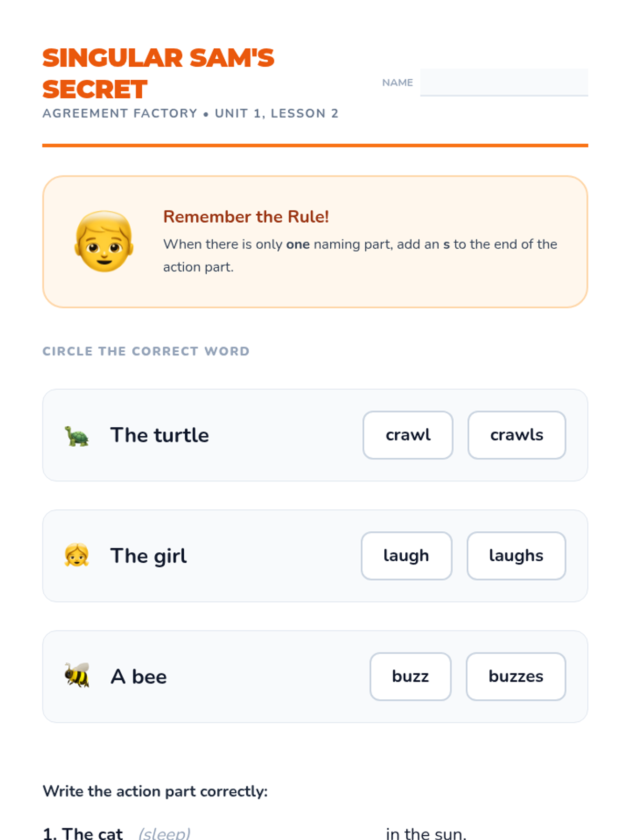This screenshot has width=630, height=840.
Task: Click the girl emoji icon
Action: pyautogui.click(x=77, y=555)
